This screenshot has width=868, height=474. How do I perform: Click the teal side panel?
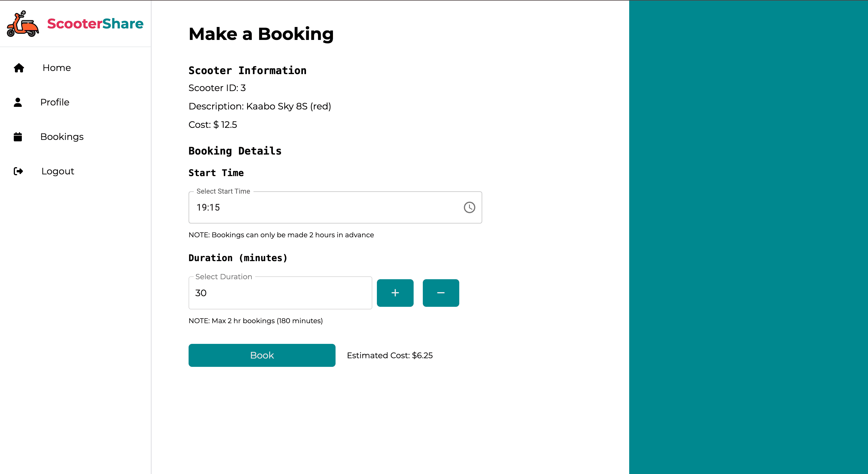tap(748, 237)
